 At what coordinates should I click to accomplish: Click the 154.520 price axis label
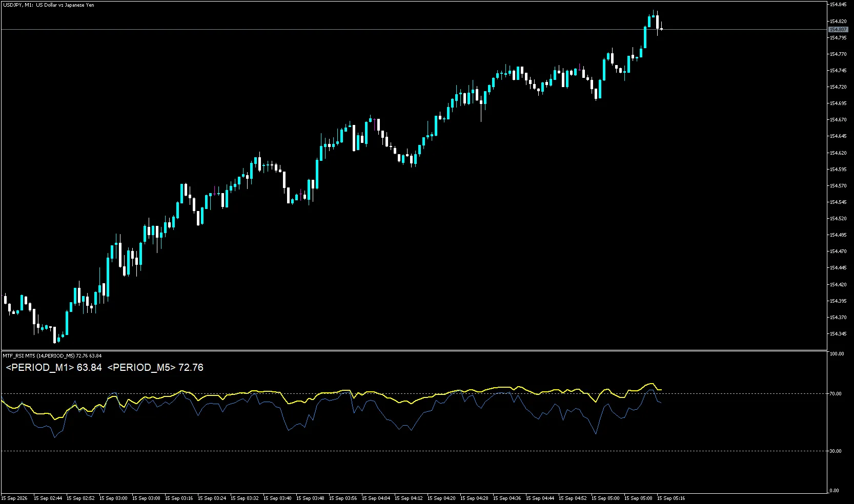coord(838,219)
